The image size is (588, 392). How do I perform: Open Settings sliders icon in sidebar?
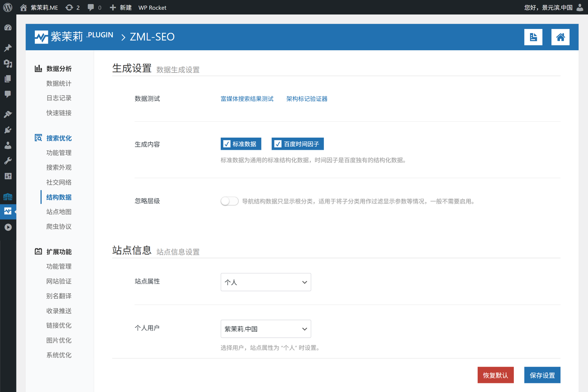click(8, 176)
